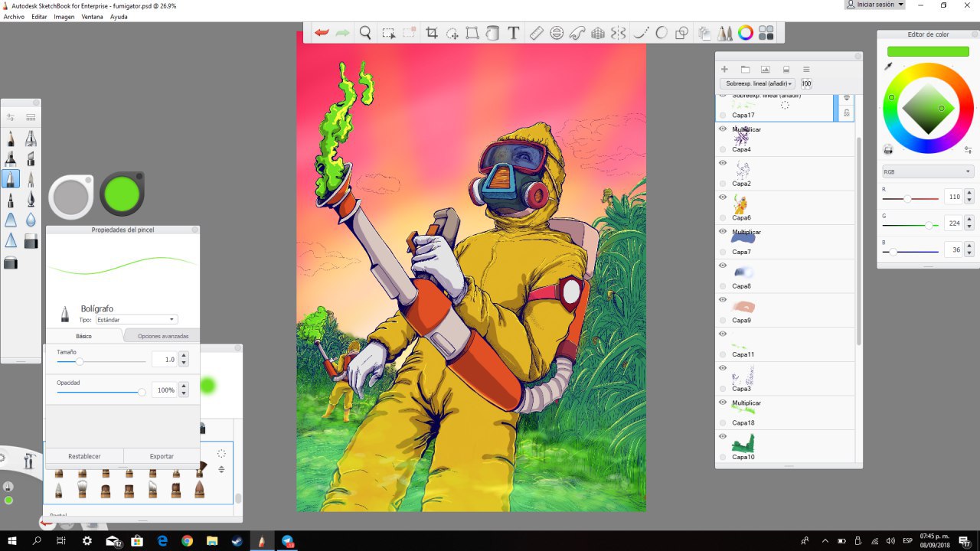Screen dimensions: 980x551
Task: Switch to Opciones avanzadas tab
Action: tap(162, 336)
